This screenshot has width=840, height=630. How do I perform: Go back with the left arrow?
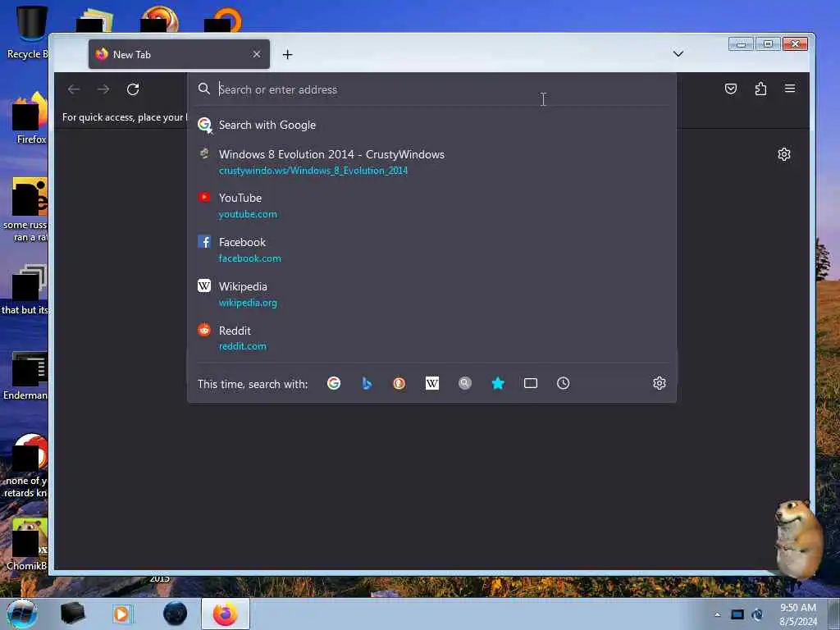[x=74, y=89]
